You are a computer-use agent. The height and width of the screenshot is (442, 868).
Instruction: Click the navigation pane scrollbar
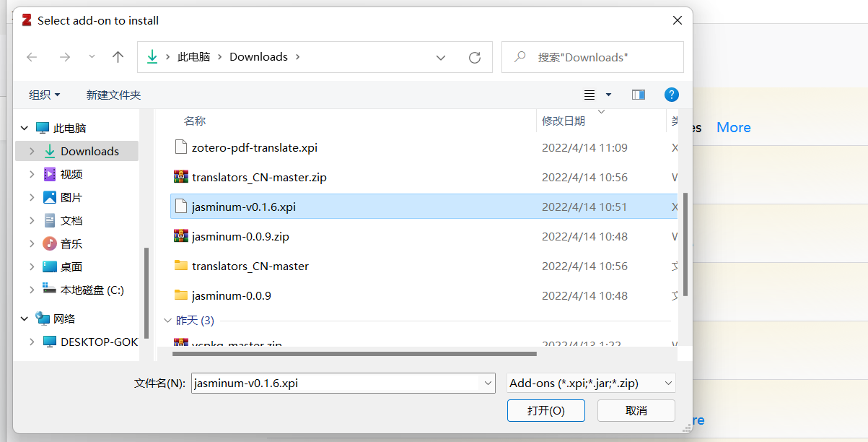pos(146,293)
